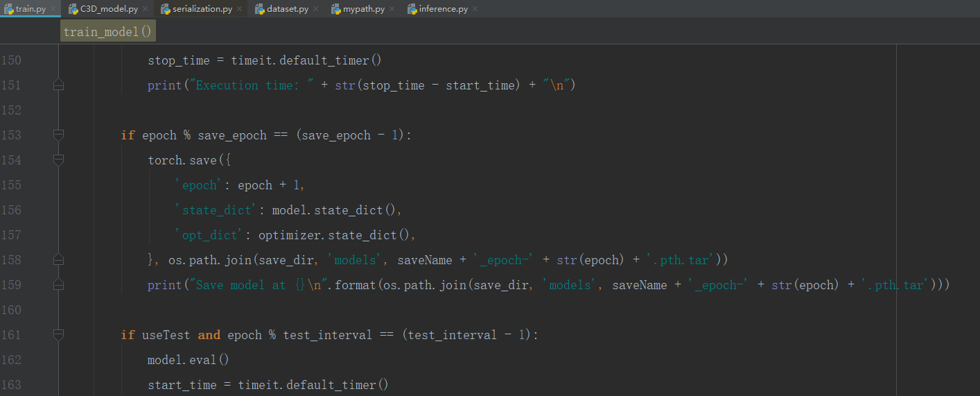Click the train_model() breadcrumb
Image resolution: width=980 pixels, height=396 pixels.
click(x=107, y=32)
